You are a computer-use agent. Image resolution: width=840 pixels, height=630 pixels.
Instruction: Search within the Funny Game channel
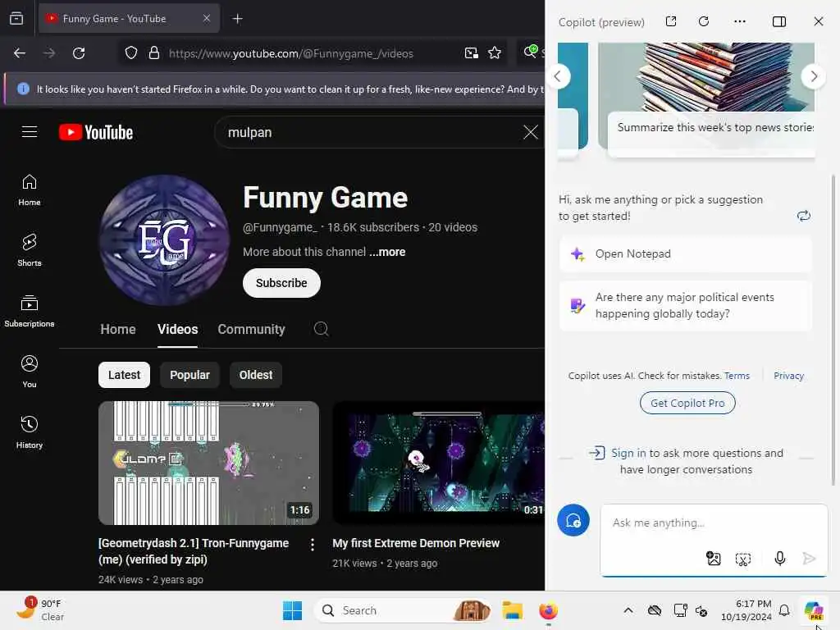(321, 329)
